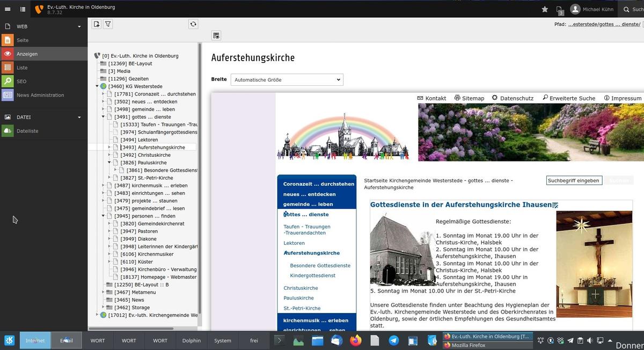The image size is (644, 350).
Task: Click the page tree filter icon
Action: pos(108,24)
